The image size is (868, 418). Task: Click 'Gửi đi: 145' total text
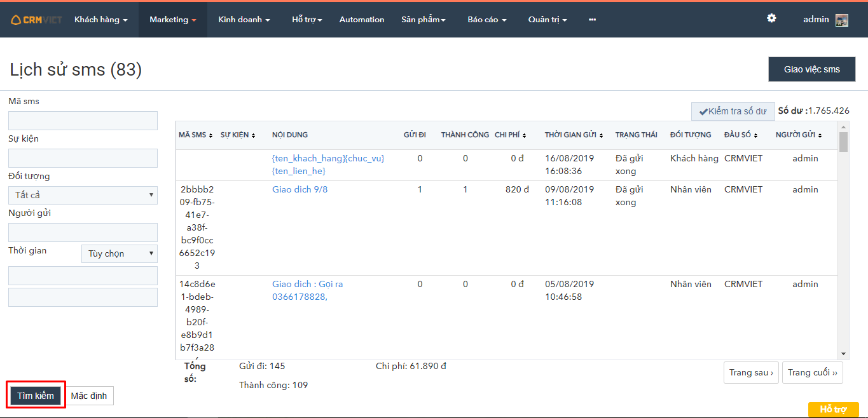(262, 366)
